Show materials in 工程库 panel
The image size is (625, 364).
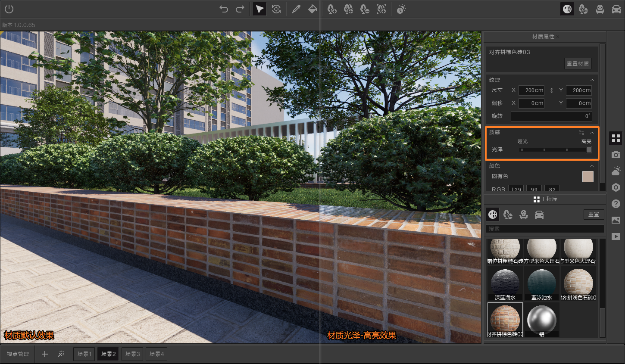point(493,215)
